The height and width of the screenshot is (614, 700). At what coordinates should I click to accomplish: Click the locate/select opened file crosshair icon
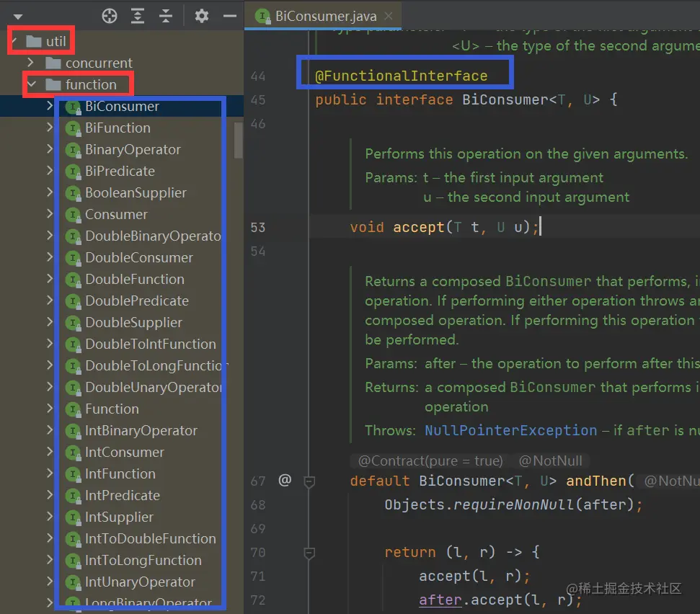pos(110,16)
